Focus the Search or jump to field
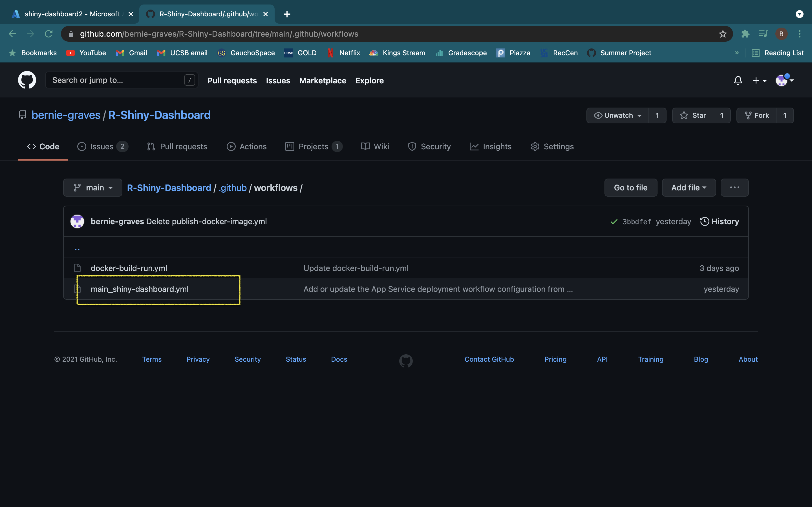Screen dimensions: 812x507 click(x=118, y=80)
